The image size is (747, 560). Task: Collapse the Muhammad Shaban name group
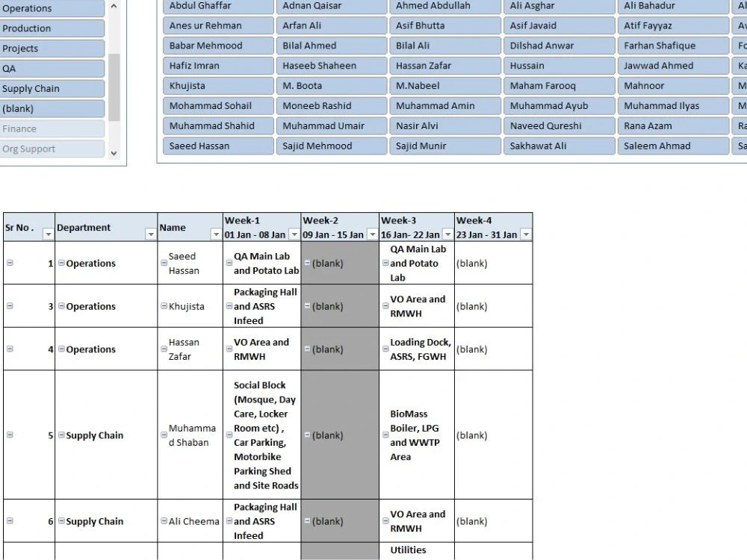164,435
